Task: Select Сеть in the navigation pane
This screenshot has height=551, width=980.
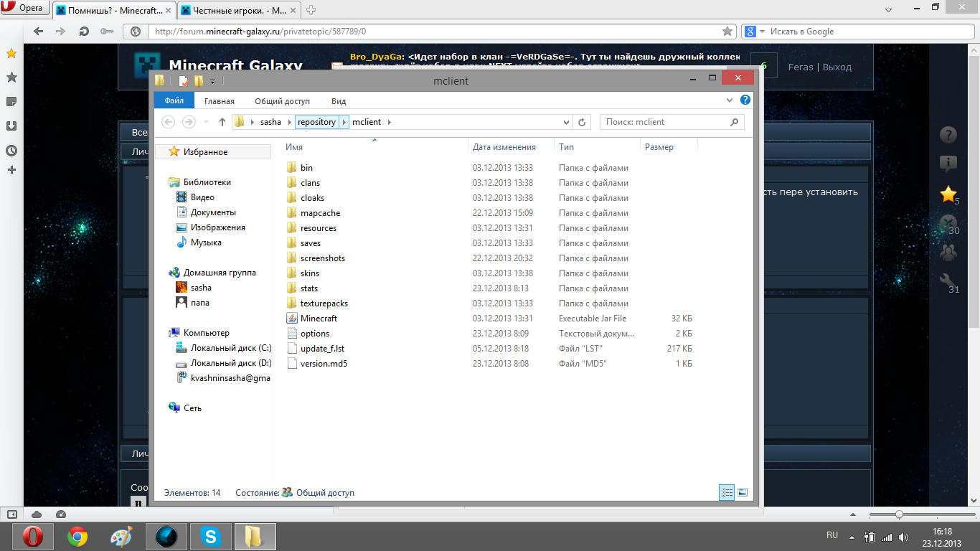Action: coord(192,408)
